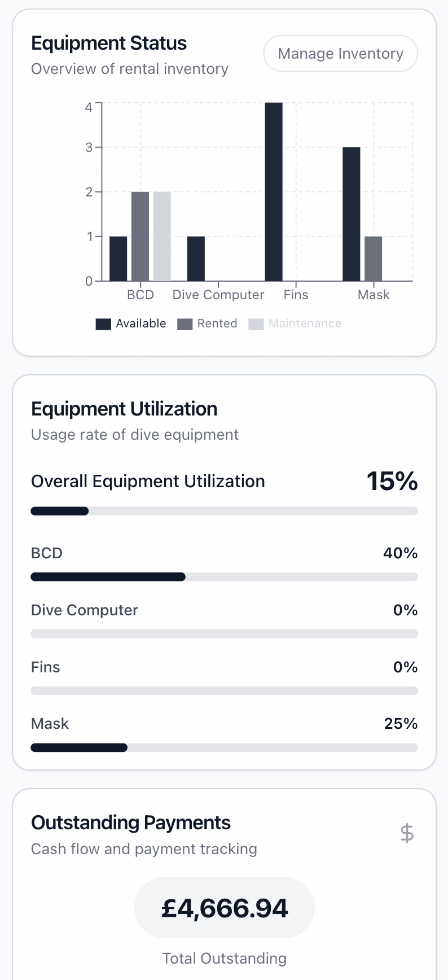Viewport: 448px width, 980px height.
Task: Click the Maintenance legend swatch
Action: coord(256,323)
